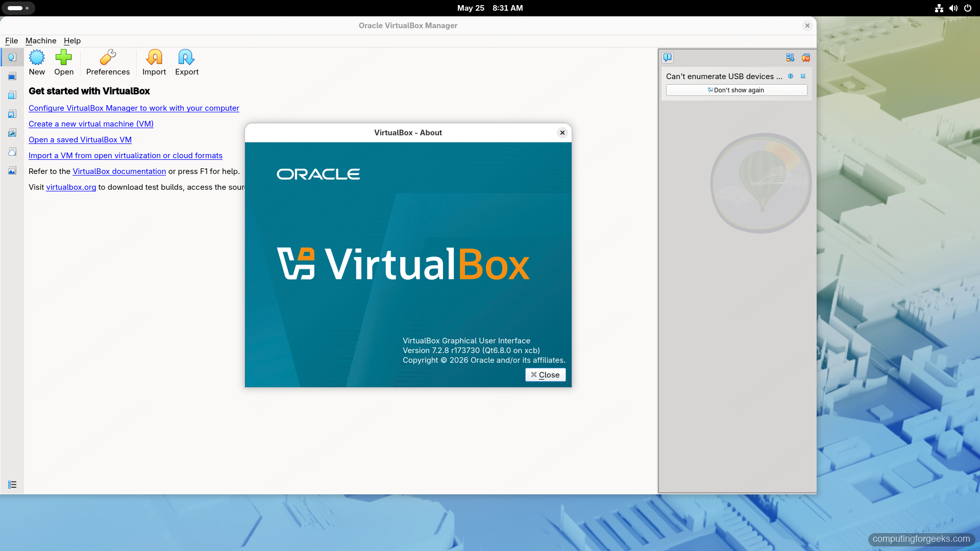Screen dimensions: 980x551
Task: Click the network icon in system tray
Action: click(x=939, y=8)
